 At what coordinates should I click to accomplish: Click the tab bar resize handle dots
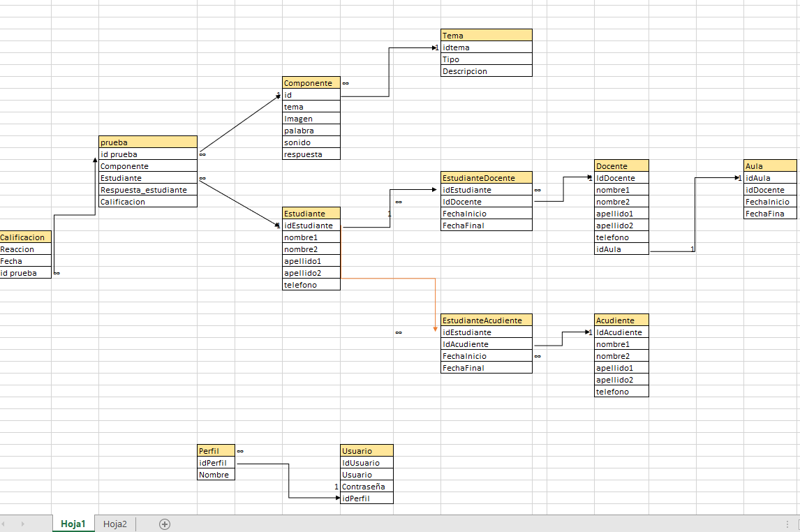click(787, 524)
